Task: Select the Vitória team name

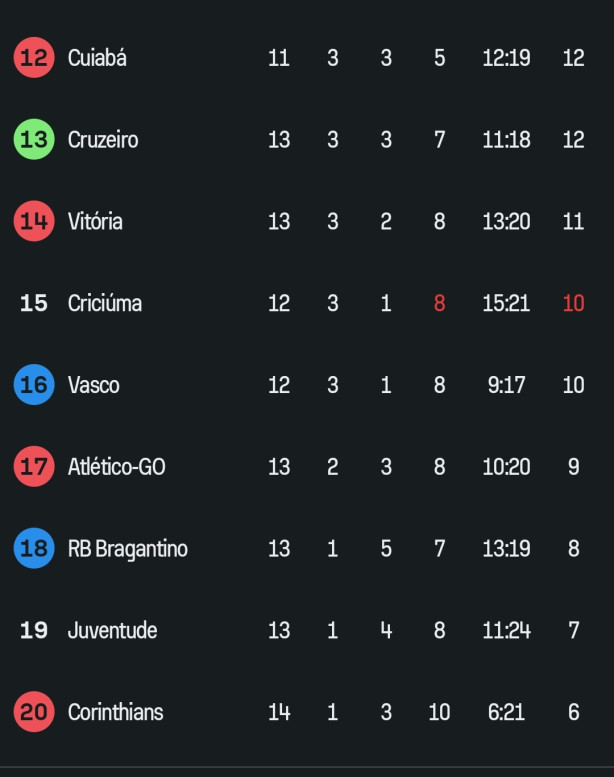Action: [95, 221]
